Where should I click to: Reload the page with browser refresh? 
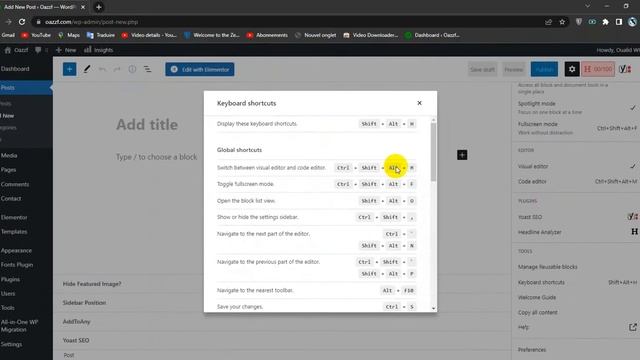click(22, 22)
